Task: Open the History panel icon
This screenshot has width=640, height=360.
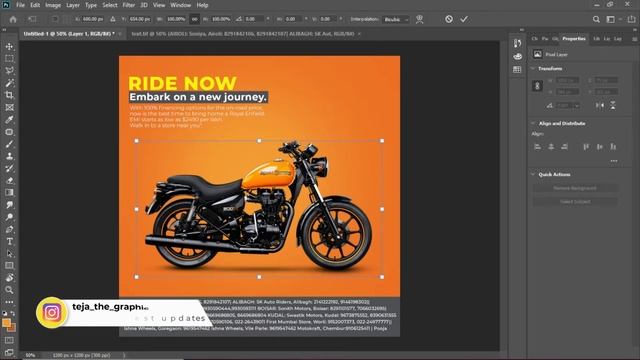Action: click(518, 43)
